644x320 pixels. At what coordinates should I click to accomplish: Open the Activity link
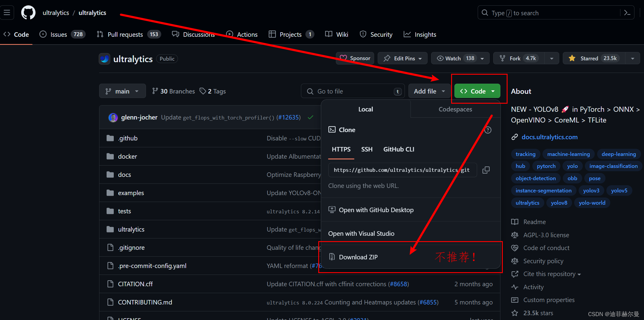pos(534,287)
